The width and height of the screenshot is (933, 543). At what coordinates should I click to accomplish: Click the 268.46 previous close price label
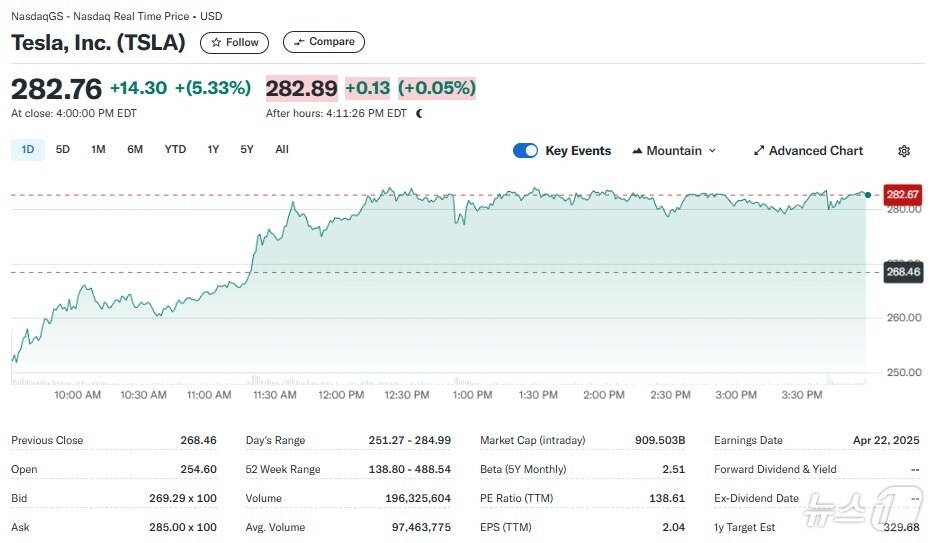click(901, 272)
